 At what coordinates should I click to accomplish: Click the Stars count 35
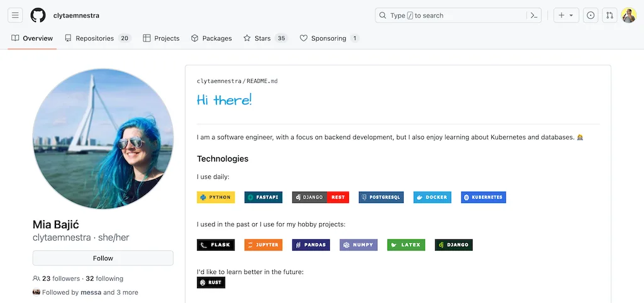(x=281, y=38)
